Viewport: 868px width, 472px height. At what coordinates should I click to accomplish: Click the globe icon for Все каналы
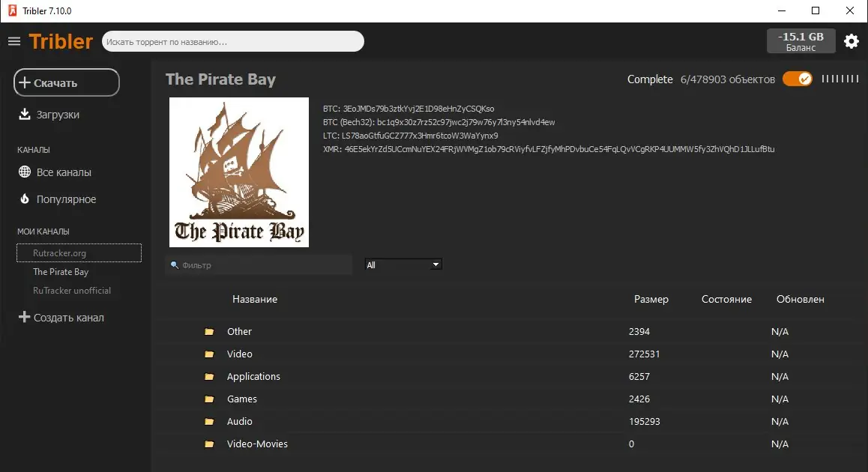pos(24,172)
